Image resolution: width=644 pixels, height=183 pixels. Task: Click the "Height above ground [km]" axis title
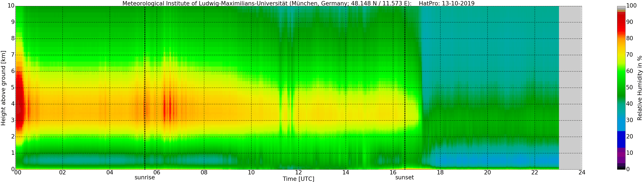coord(3,88)
